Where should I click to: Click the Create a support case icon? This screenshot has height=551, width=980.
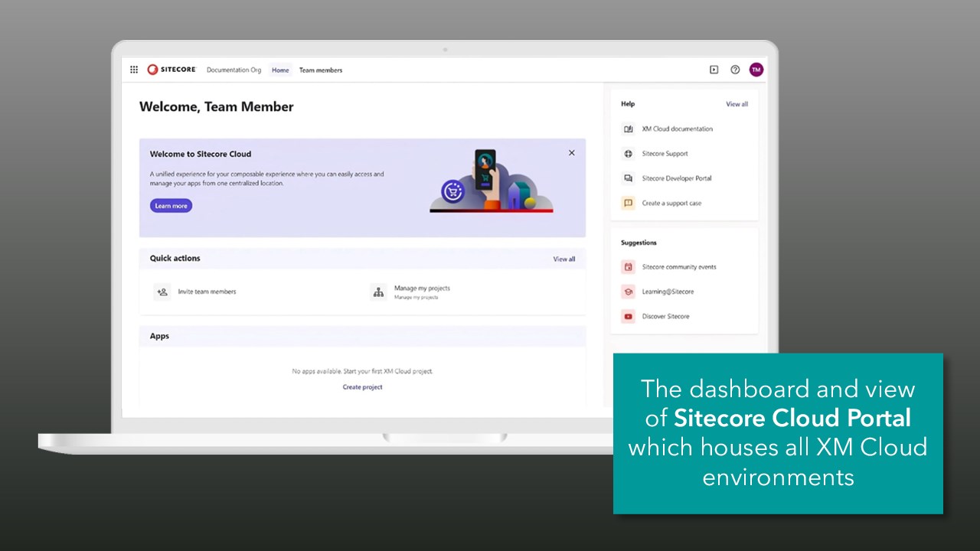click(x=629, y=204)
